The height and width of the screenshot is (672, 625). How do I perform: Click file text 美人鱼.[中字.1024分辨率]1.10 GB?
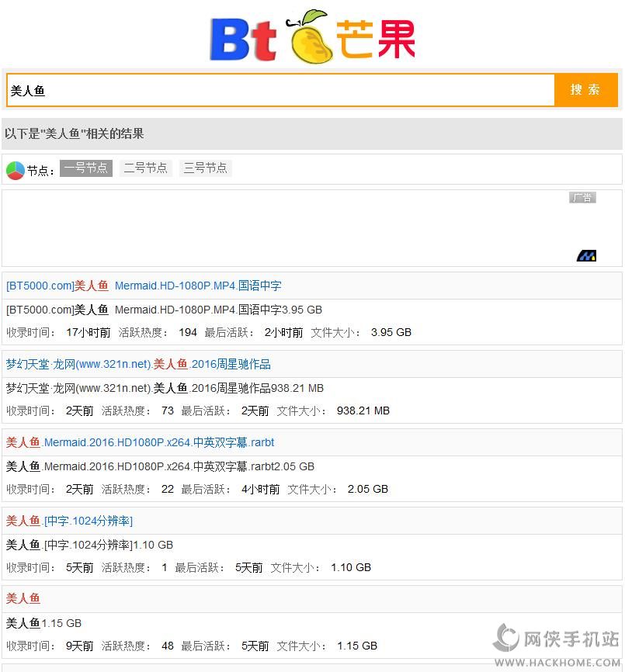coord(89,545)
